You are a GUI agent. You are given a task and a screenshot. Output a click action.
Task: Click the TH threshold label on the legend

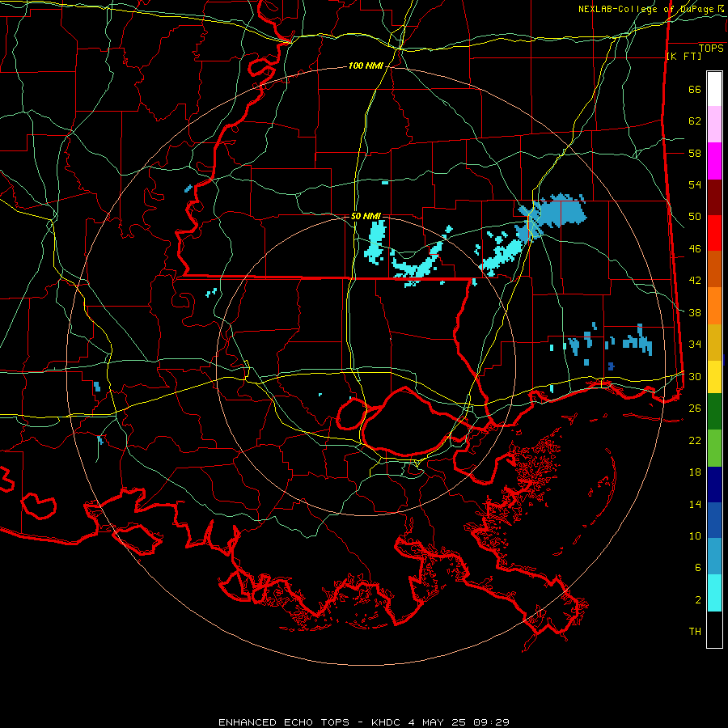point(695,632)
